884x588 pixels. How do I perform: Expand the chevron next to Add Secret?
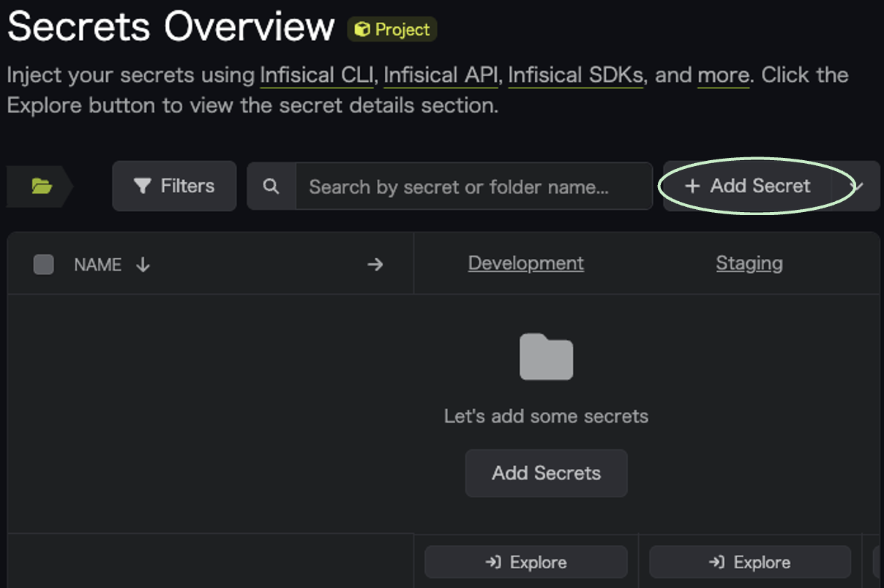857,186
